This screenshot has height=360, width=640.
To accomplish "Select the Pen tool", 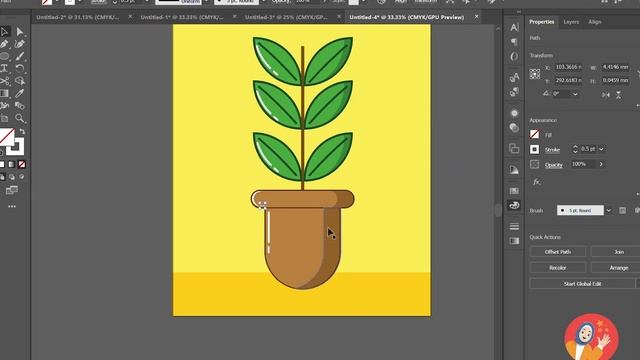I will (4, 44).
